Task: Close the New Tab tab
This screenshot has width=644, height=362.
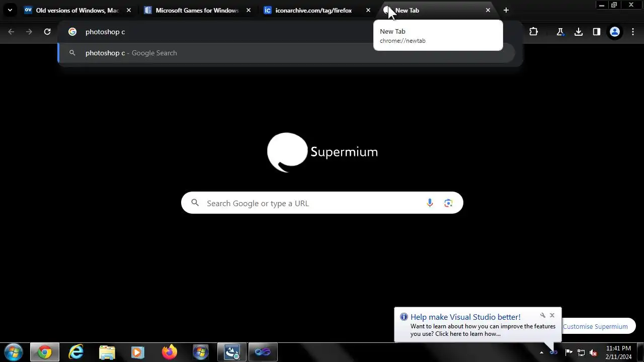Action: pos(488,10)
